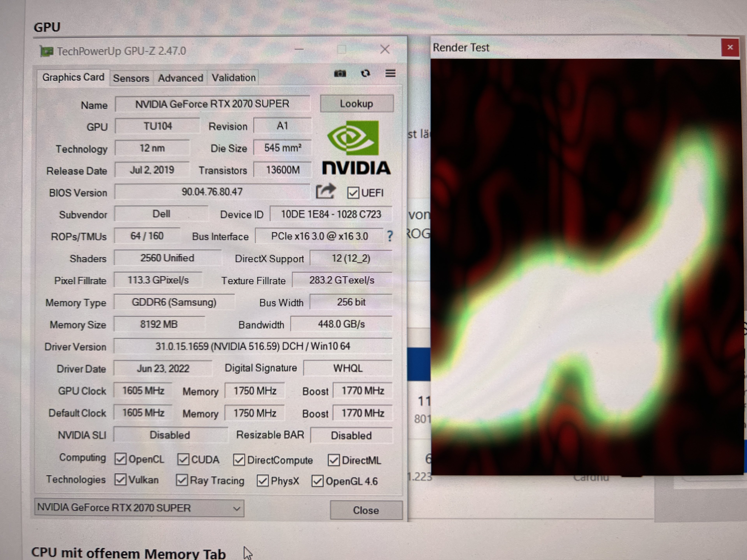747x560 pixels.
Task: Open the GPU-Z hamburger menu icon
Action: [x=390, y=73]
